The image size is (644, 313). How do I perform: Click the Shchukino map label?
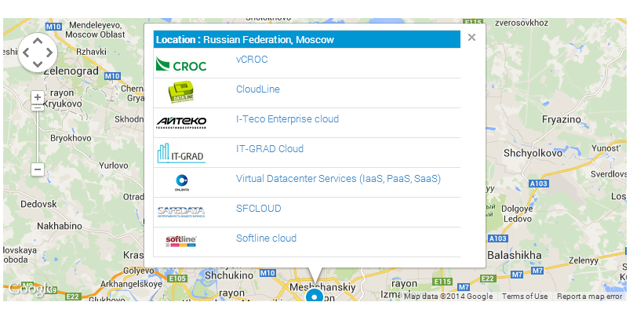(x=229, y=275)
